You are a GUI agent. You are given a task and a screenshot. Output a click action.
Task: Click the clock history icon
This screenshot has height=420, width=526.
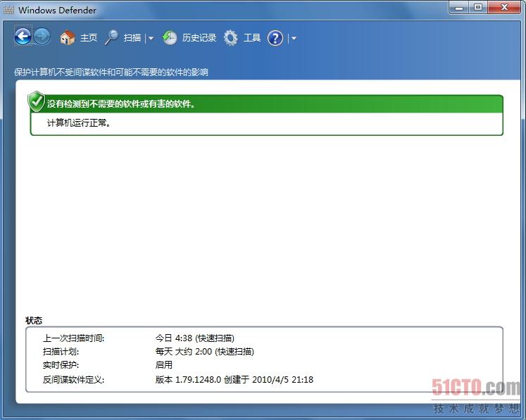coord(170,37)
